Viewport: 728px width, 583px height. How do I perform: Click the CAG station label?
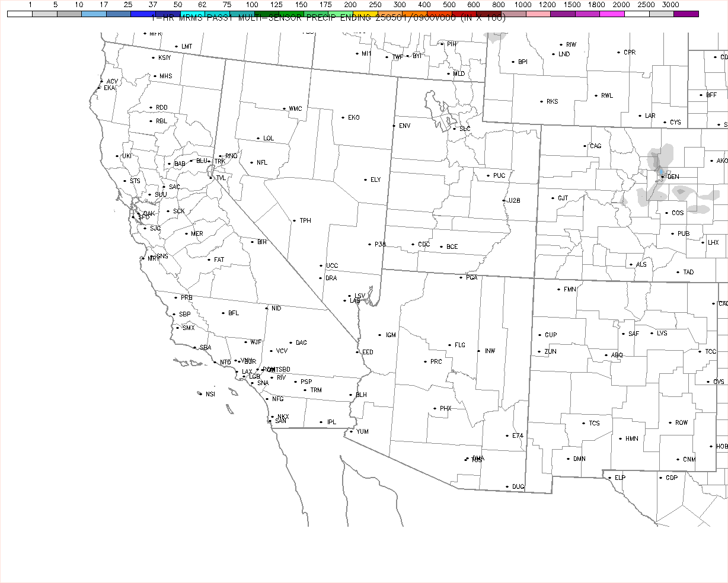(x=596, y=146)
